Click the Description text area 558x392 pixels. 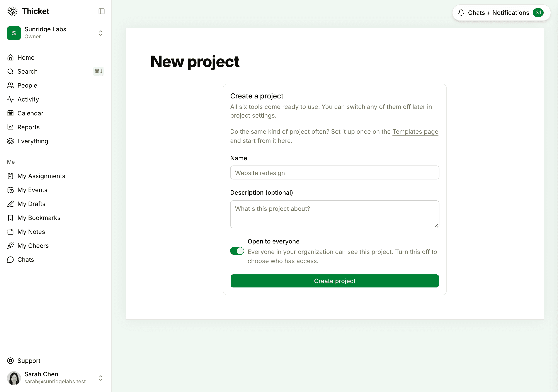[335, 214]
